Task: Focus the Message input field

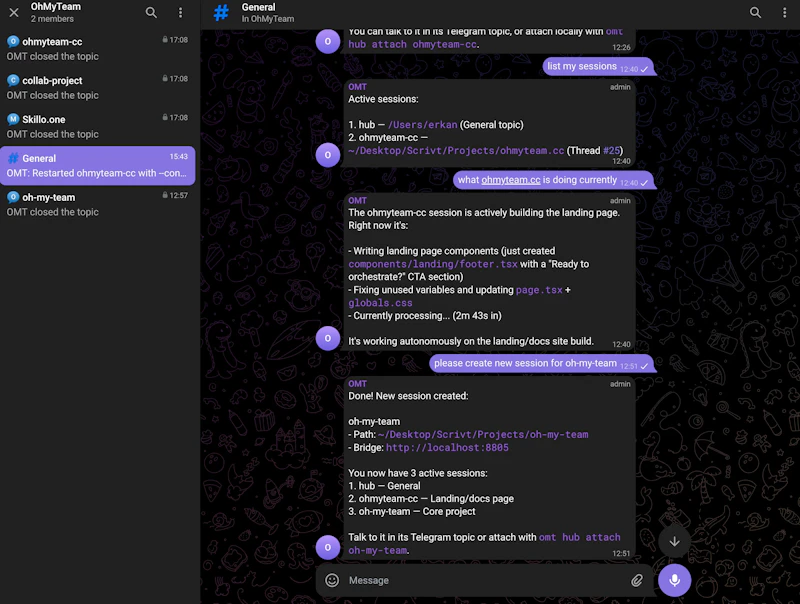Action: coord(485,580)
